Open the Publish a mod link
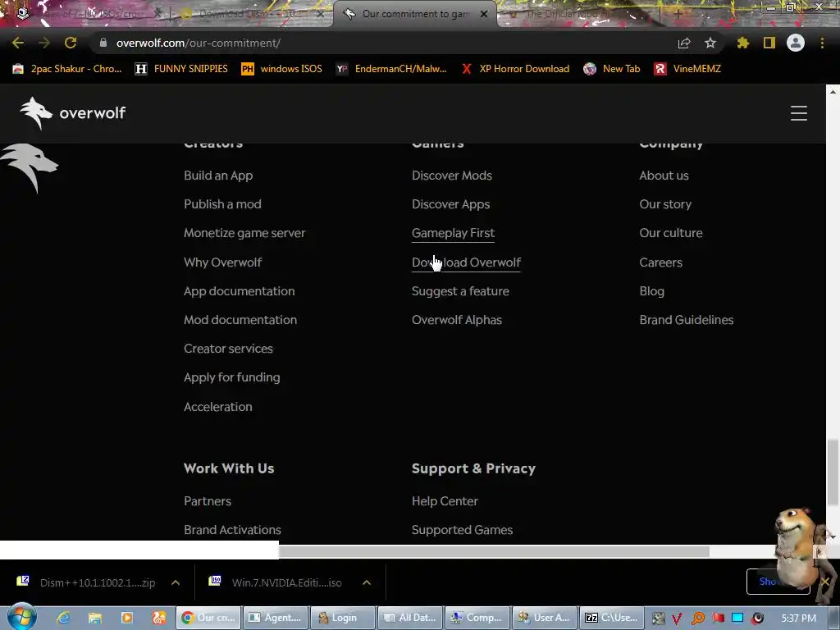This screenshot has width=840, height=630. click(222, 204)
